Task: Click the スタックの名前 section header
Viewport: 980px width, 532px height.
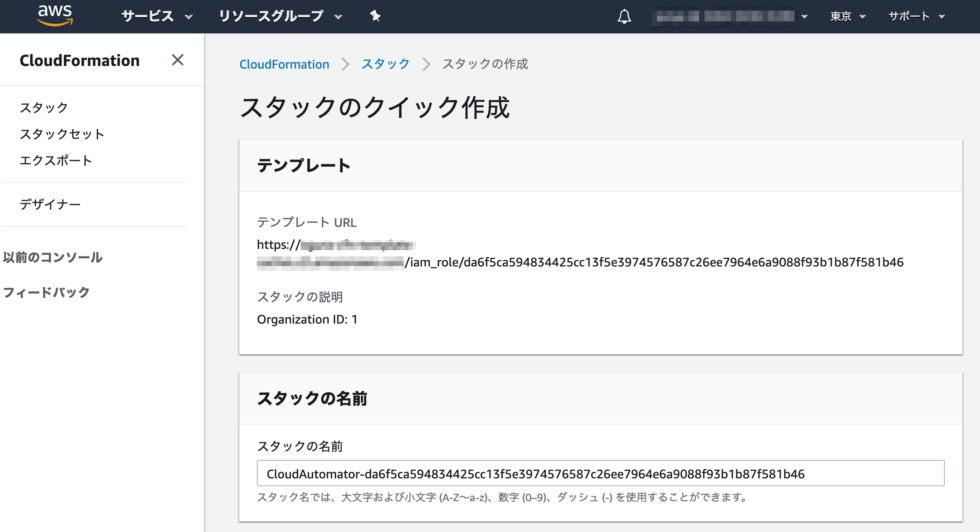Action: click(x=312, y=399)
